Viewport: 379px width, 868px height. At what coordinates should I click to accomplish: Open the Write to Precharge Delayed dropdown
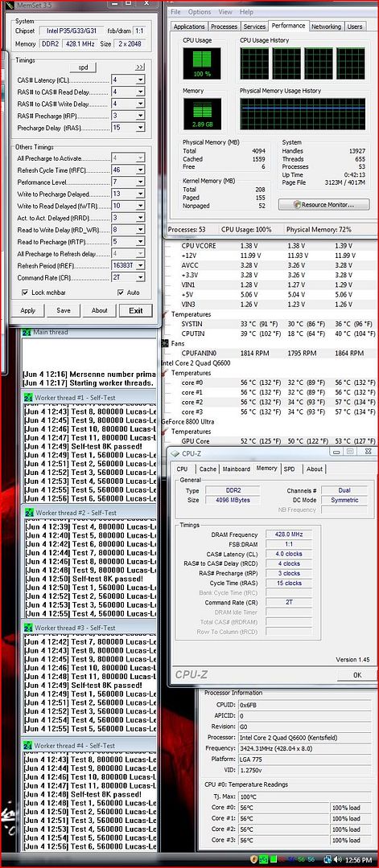[x=140, y=194]
